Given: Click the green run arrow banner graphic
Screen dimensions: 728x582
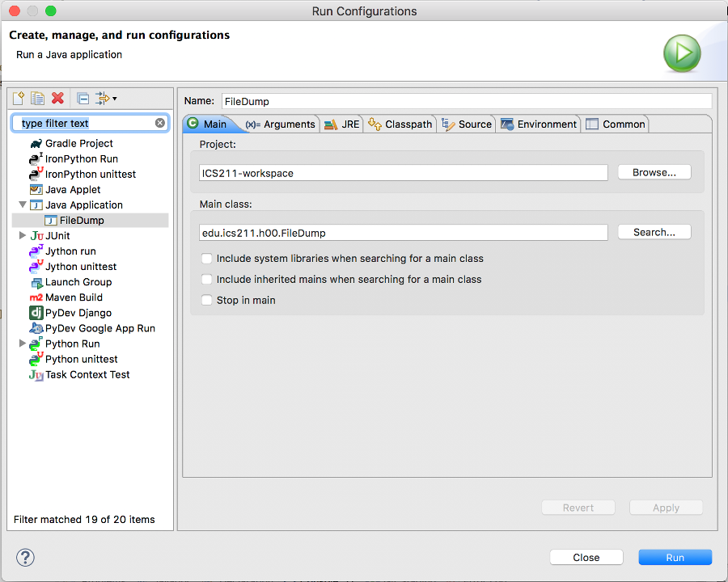Looking at the screenshot, I should pos(682,53).
